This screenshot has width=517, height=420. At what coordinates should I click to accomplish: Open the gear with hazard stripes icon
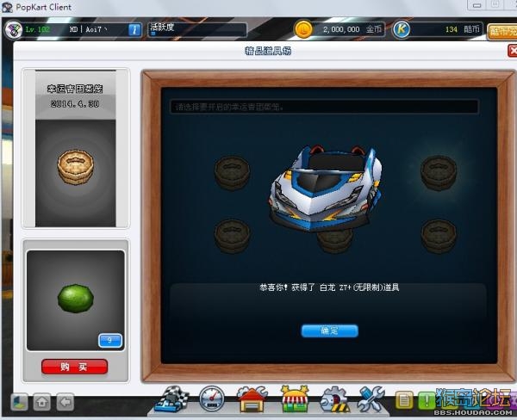[334, 399]
